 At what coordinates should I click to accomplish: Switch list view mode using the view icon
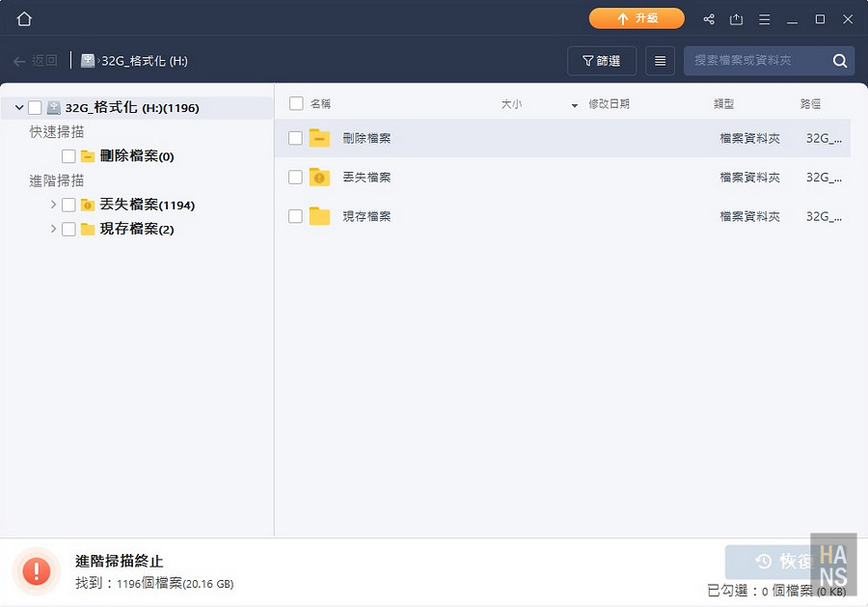[x=660, y=60]
